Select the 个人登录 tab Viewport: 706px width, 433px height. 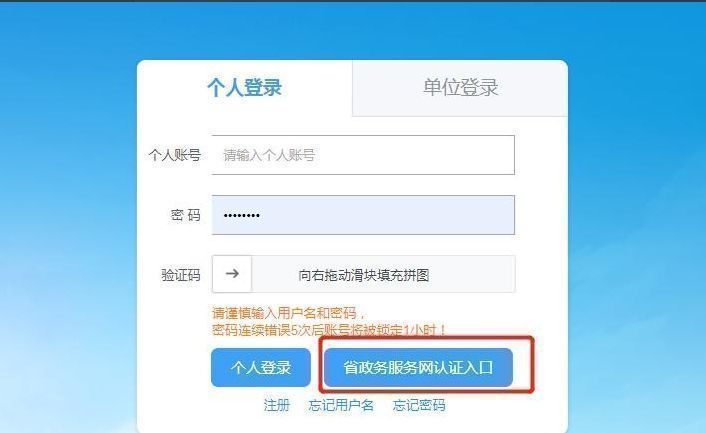(244, 88)
